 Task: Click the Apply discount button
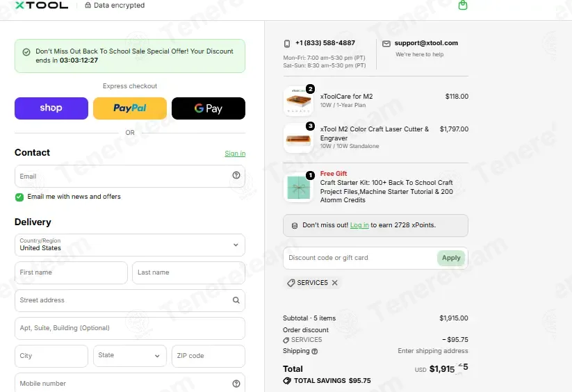coord(451,258)
